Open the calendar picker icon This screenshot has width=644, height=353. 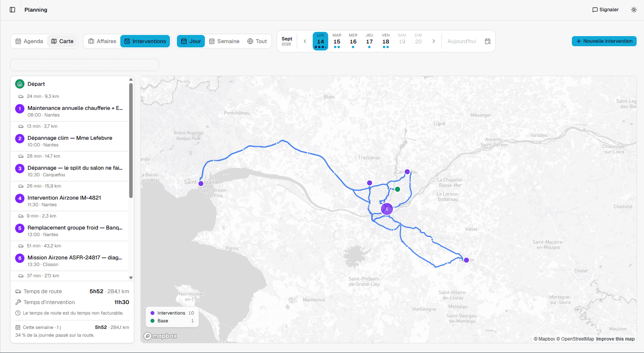pos(488,41)
